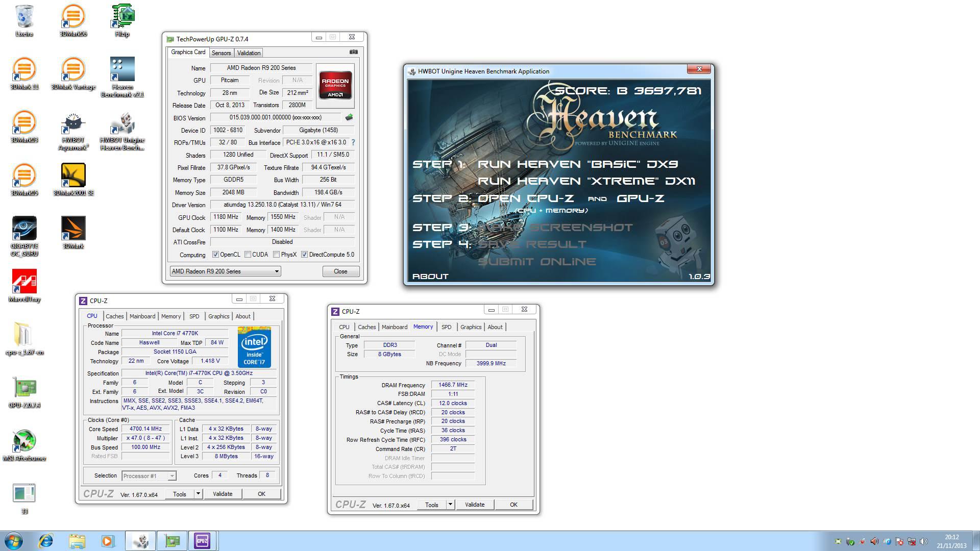Viewport: 980px width, 551px height.
Task: Open the 3DMark03 desktop shortcut
Action: tap(24, 127)
